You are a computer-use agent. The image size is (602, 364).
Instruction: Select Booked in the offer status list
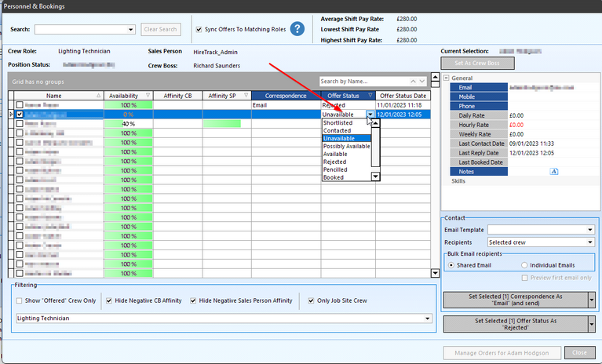333,177
